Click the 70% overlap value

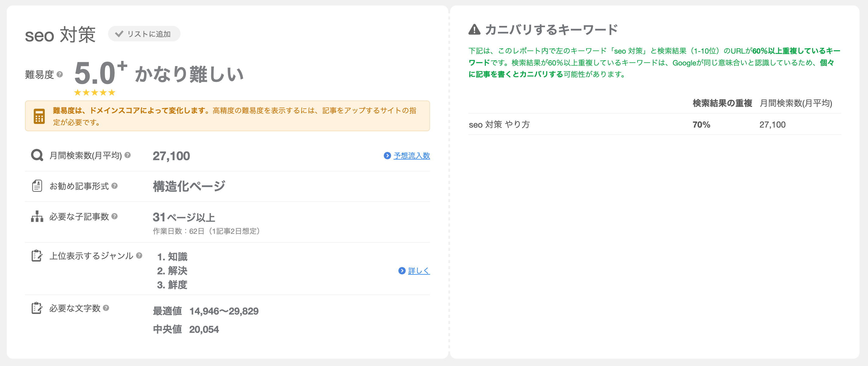coord(701,125)
